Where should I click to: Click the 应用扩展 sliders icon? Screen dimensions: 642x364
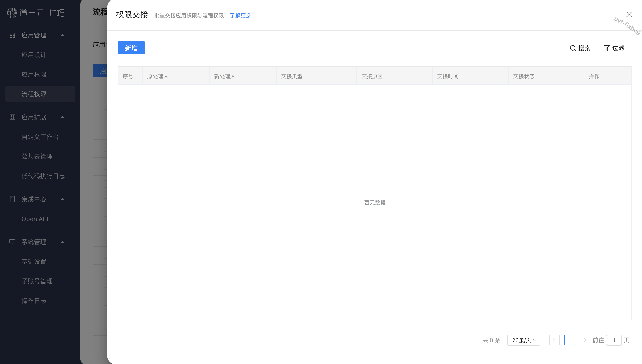click(x=12, y=117)
